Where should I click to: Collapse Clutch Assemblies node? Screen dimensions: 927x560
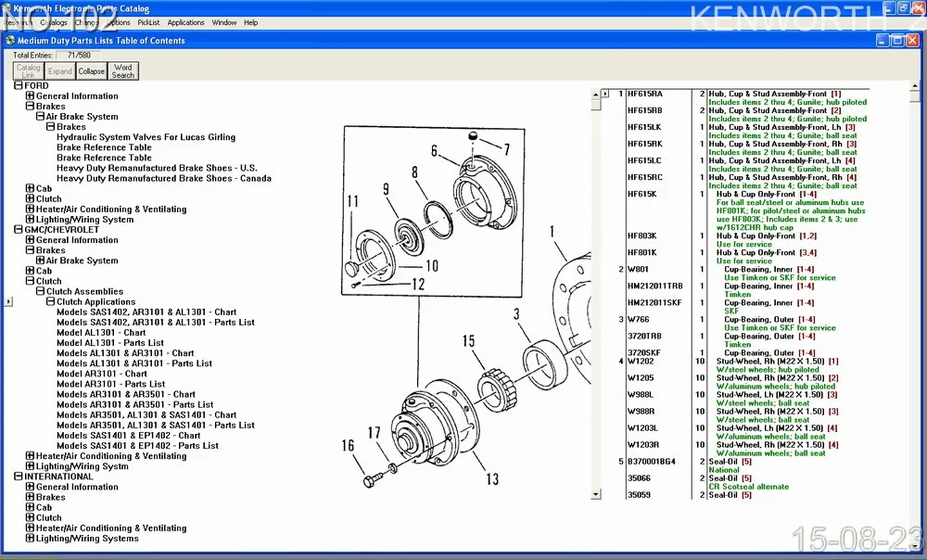[x=40, y=291]
